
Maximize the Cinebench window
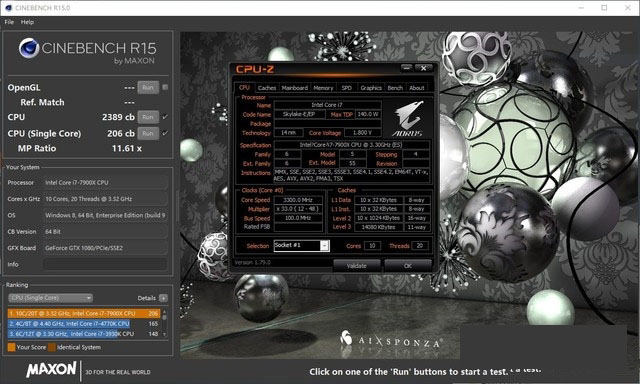(604, 8)
